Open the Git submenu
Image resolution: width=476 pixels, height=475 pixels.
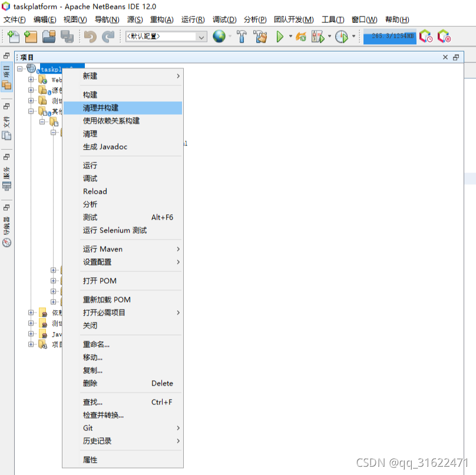(123, 428)
